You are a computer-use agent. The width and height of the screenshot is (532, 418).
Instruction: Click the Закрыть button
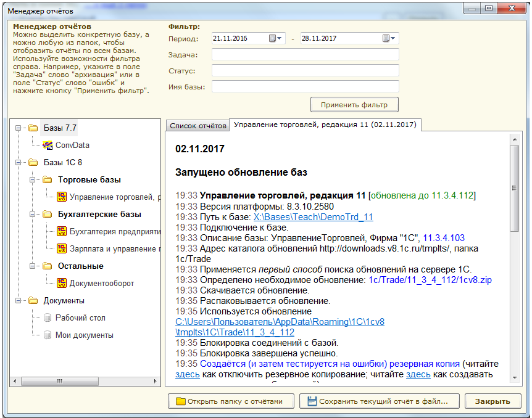coord(493,401)
